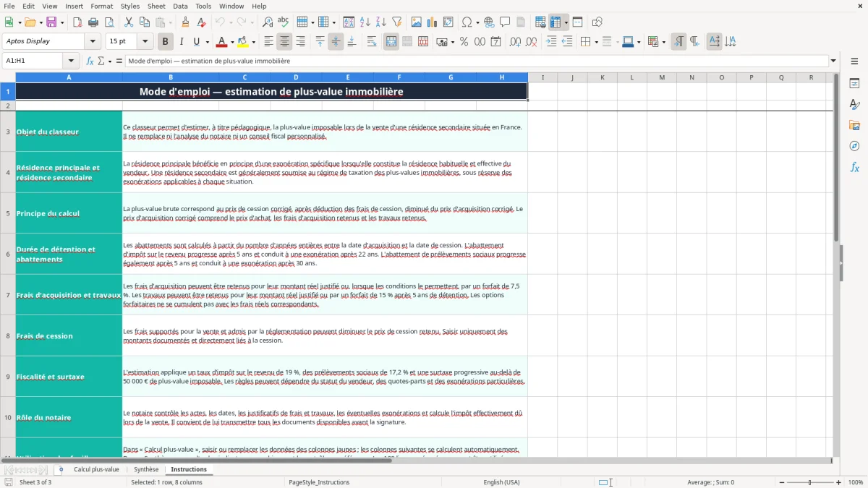Format as date icon
The height and width of the screenshot is (488, 868).
[495, 42]
